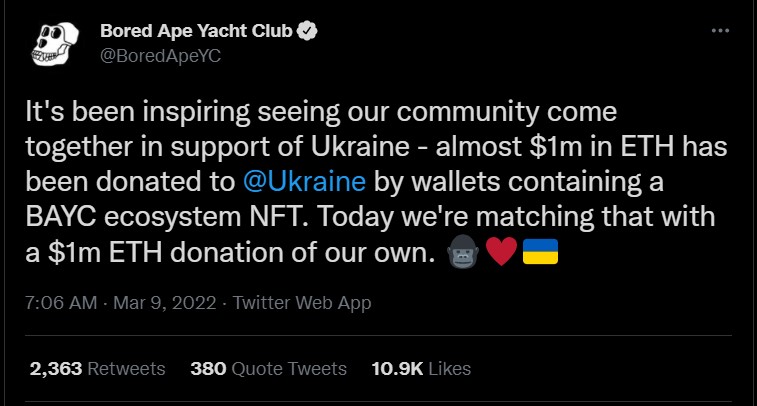Click the 2,363 retweet count number
The width and height of the screenshot is (757, 406).
[56, 369]
